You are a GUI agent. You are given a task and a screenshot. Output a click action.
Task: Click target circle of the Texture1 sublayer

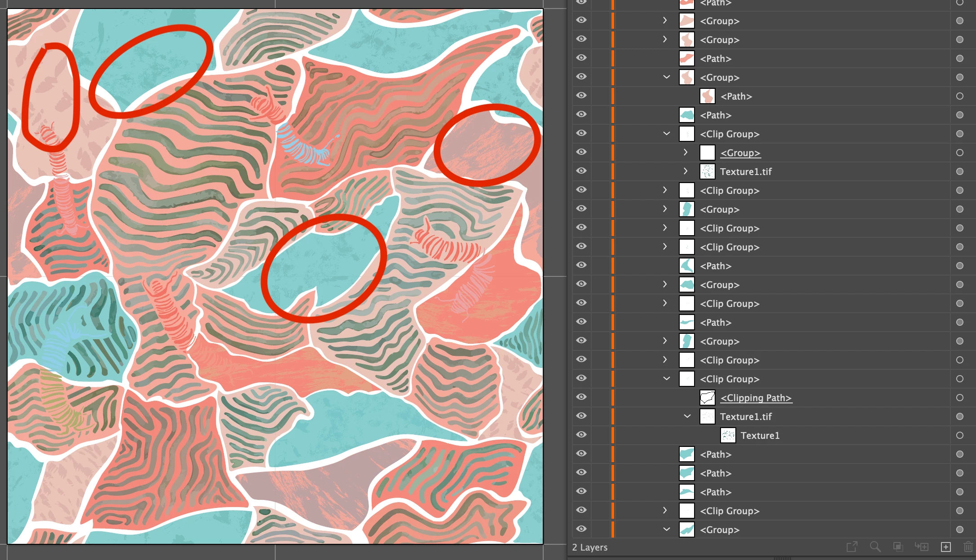click(959, 435)
